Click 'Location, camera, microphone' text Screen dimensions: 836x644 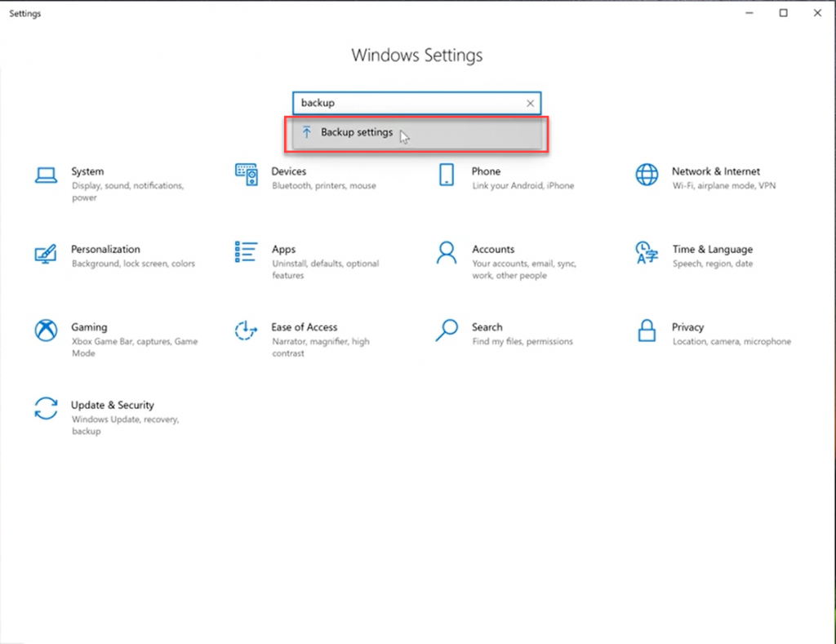point(731,341)
